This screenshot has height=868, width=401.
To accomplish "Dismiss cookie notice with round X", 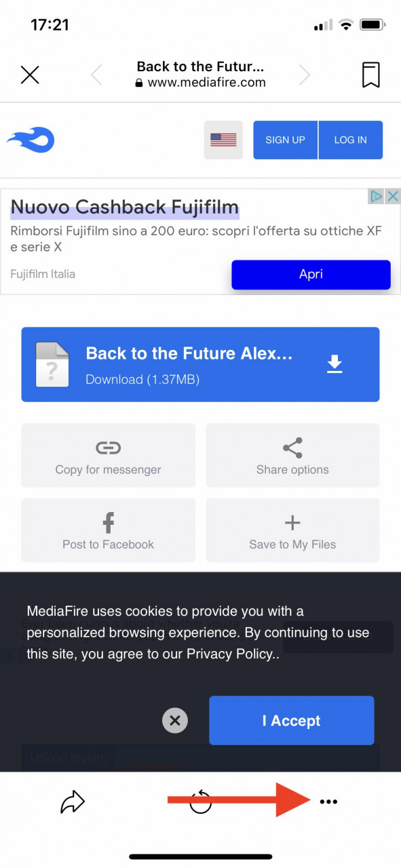I will coord(175,720).
